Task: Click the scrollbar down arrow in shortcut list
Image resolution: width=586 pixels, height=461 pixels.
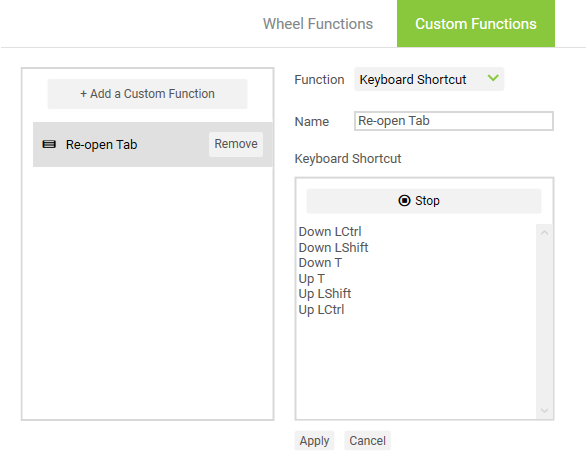Action: click(x=545, y=411)
